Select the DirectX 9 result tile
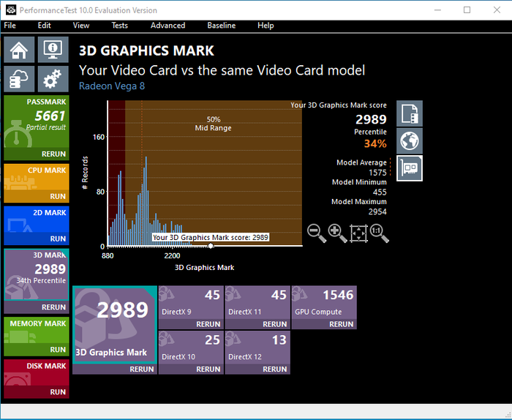512x420 pixels. coord(191,302)
